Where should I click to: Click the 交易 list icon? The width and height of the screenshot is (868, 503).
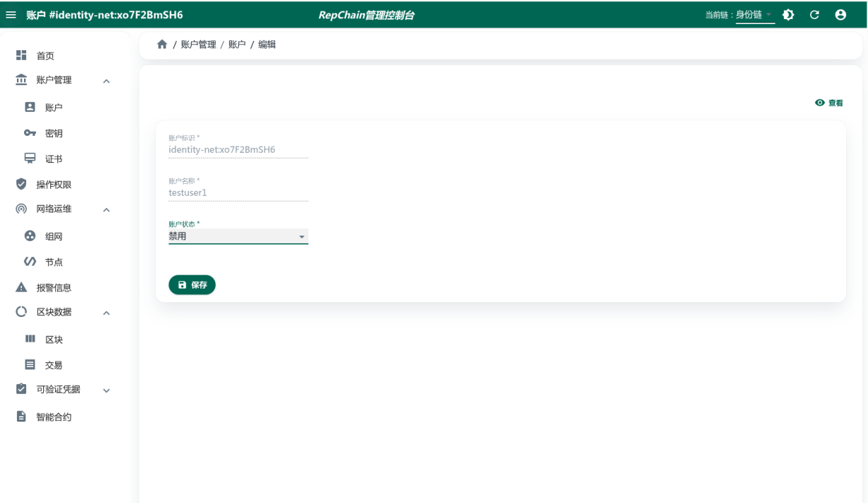[x=30, y=365]
